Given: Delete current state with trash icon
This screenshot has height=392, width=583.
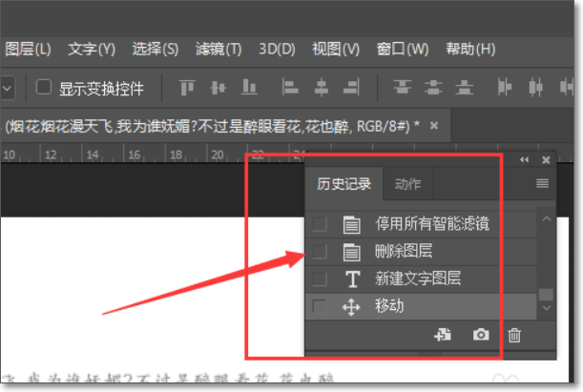Looking at the screenshot, I should click(x=514, y=335).
